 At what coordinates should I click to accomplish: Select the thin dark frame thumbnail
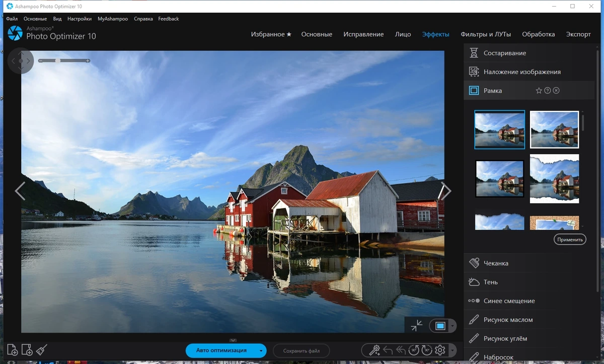click(499, 129)
